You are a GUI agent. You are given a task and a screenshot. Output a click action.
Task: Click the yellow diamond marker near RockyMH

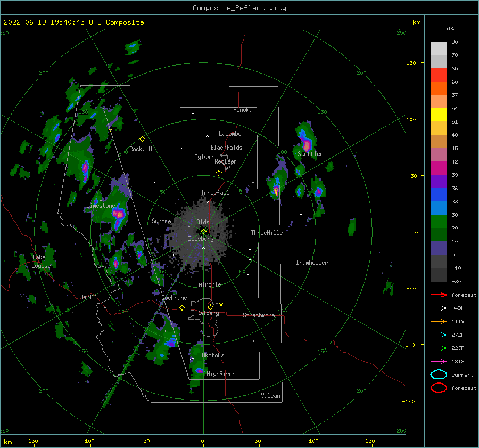pyautogui.click(x=142, y=139)
